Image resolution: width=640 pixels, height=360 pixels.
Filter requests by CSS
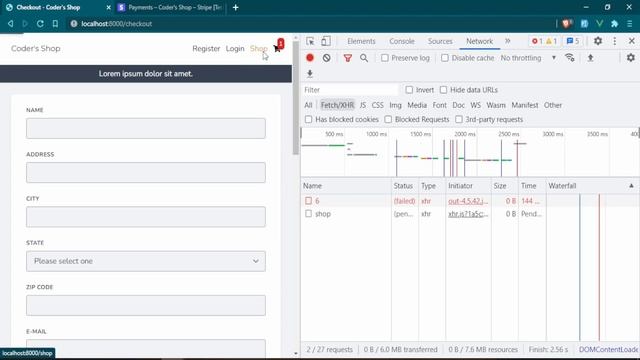click(x=378, y=105)
